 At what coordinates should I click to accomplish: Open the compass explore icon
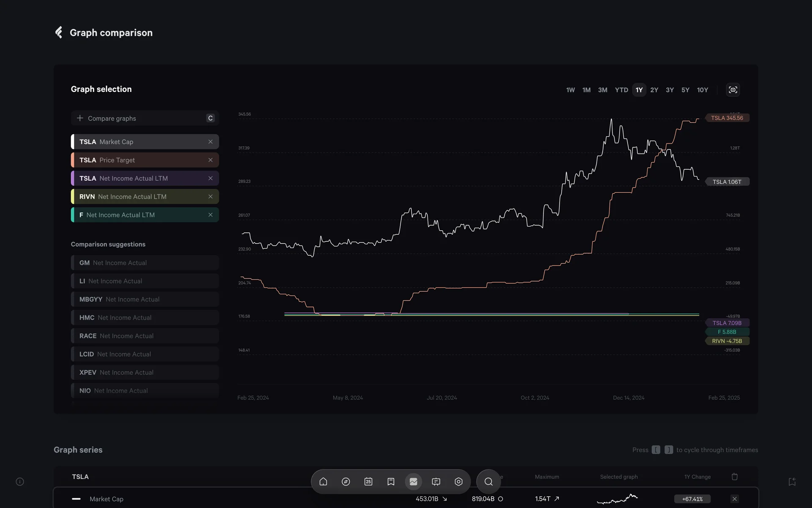[x=346, y=482]
